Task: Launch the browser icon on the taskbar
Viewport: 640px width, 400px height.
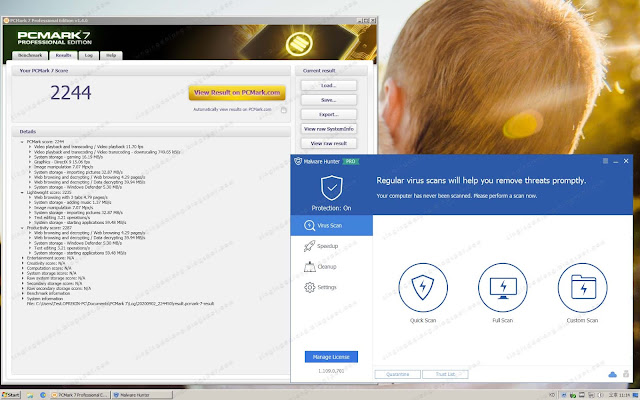Action: (x=43, y=395)
